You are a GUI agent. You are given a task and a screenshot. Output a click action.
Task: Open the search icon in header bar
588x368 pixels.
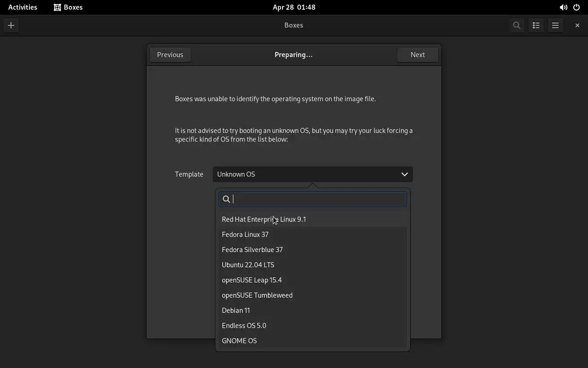coord(517,25)
